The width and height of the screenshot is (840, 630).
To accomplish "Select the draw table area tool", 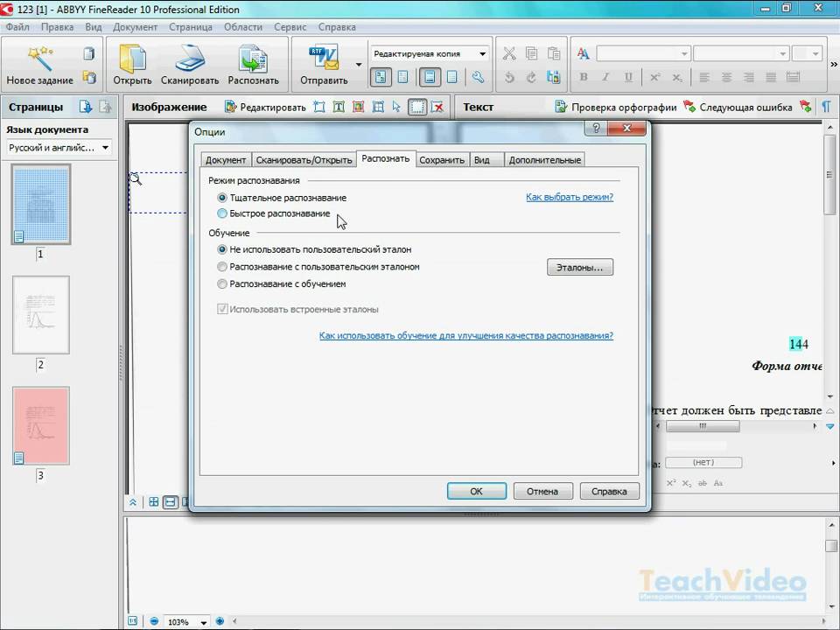I will click(x=378, y=107).
